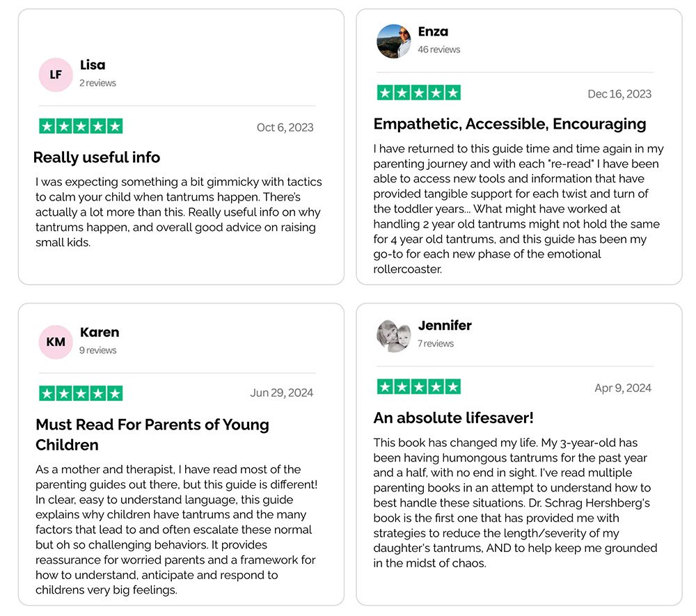Click the Jun 29, 2024 review date
696x616 pixels.
coord(282,393)
